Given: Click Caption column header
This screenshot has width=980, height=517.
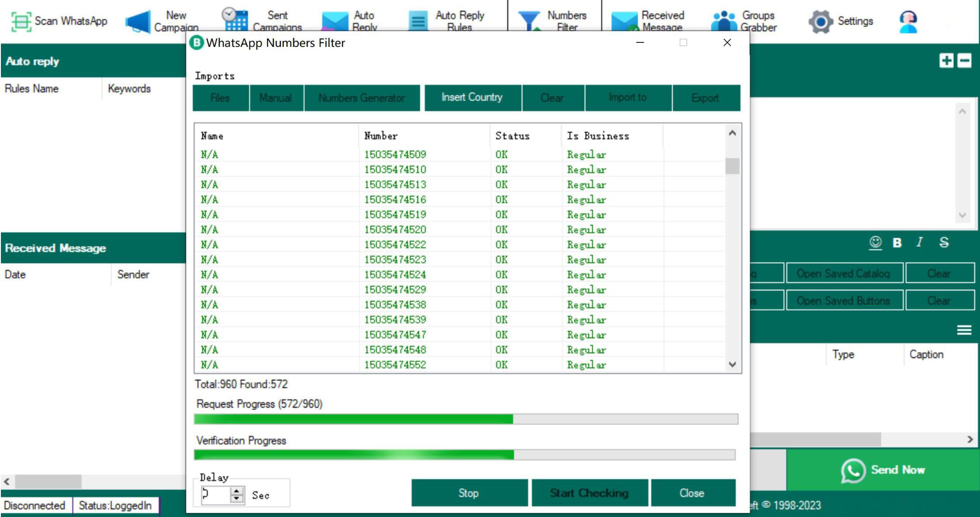Looking at the screenshot, I should click(x=941, y=354).
